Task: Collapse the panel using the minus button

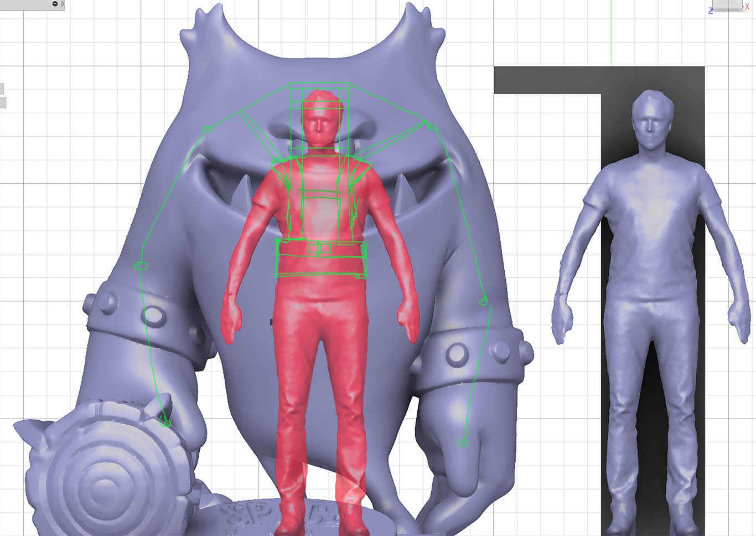Action: point(55,4)
